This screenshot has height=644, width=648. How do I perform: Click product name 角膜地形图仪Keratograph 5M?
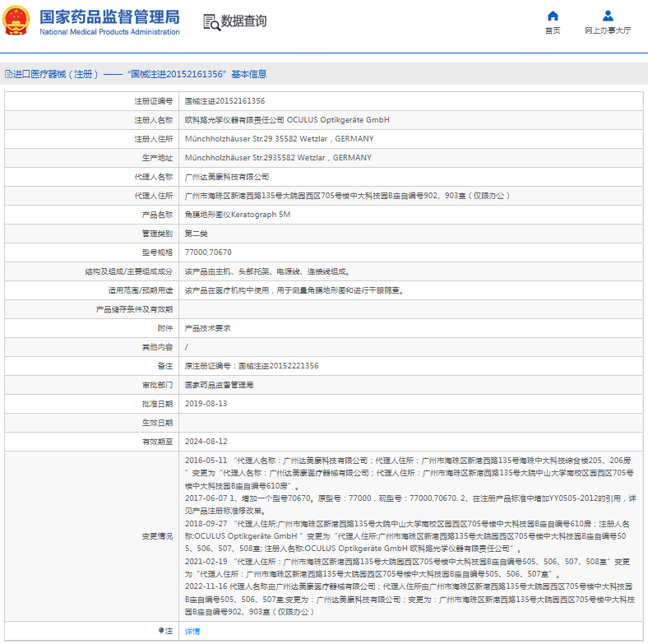pos(237,214)
